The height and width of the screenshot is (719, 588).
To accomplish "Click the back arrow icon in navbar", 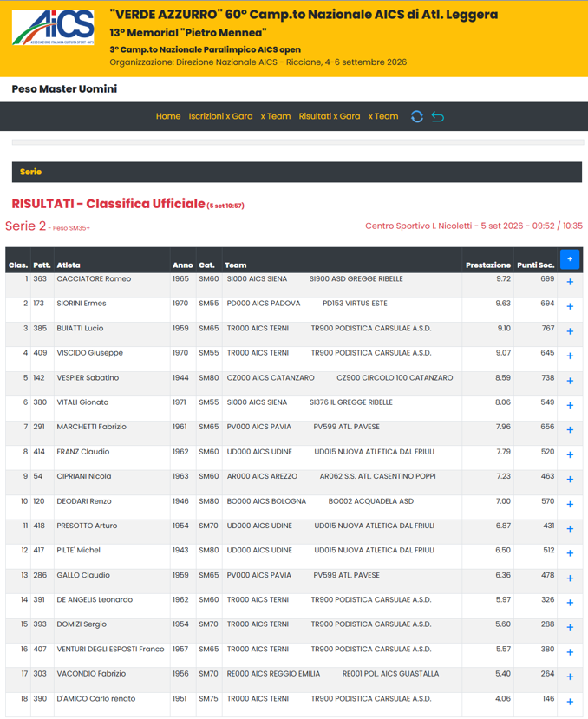I will coord(438,117).
